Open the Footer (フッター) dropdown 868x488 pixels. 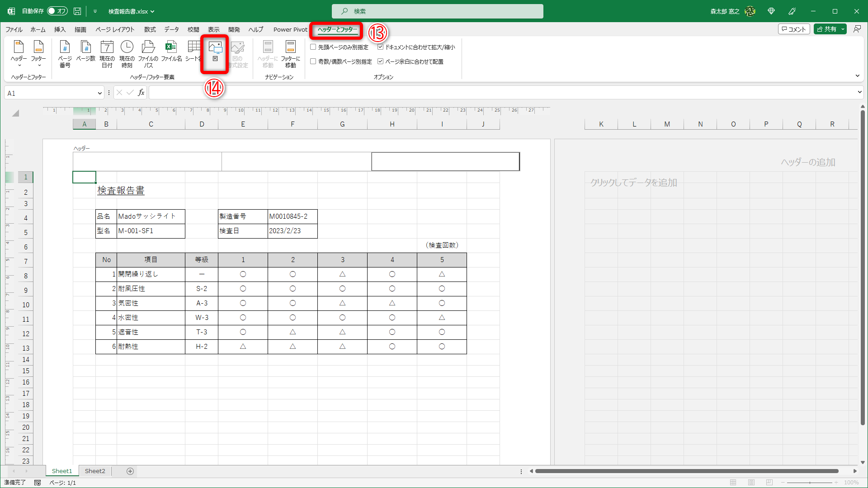pos(38,53)
